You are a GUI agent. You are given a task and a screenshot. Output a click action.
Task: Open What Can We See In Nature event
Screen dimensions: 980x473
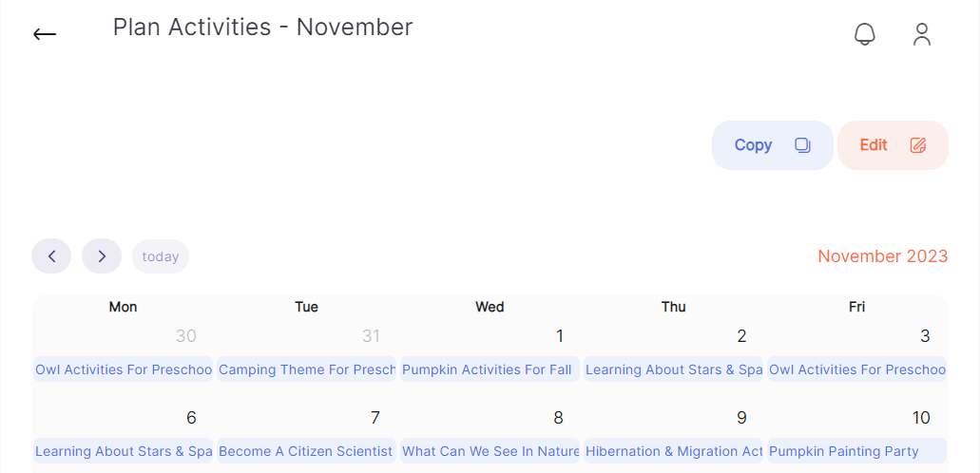(x=490, y=451)
